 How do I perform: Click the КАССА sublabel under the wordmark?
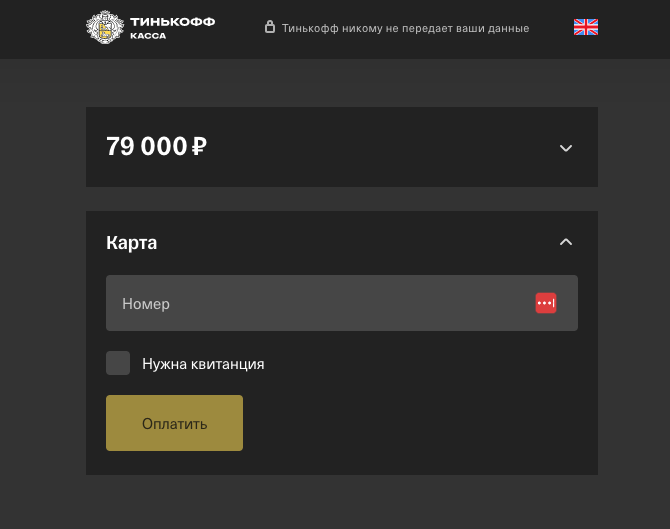pyautogui.click(x=148, y=36)
